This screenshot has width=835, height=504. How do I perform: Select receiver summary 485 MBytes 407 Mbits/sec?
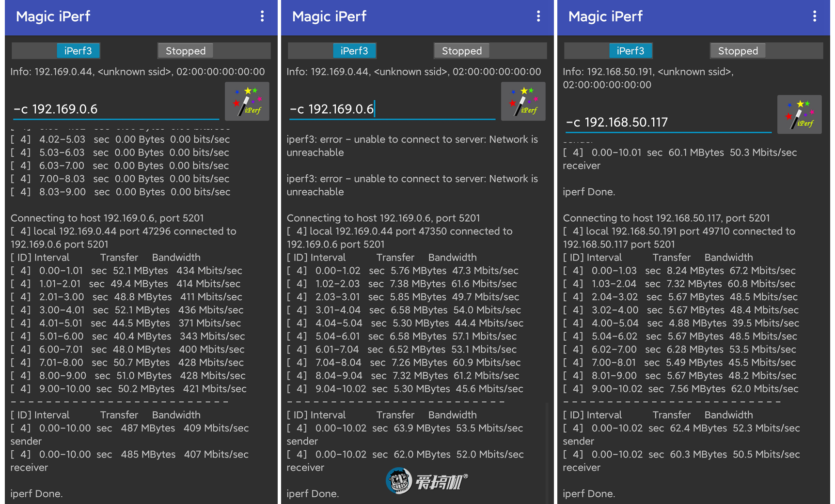coord(130,461)
